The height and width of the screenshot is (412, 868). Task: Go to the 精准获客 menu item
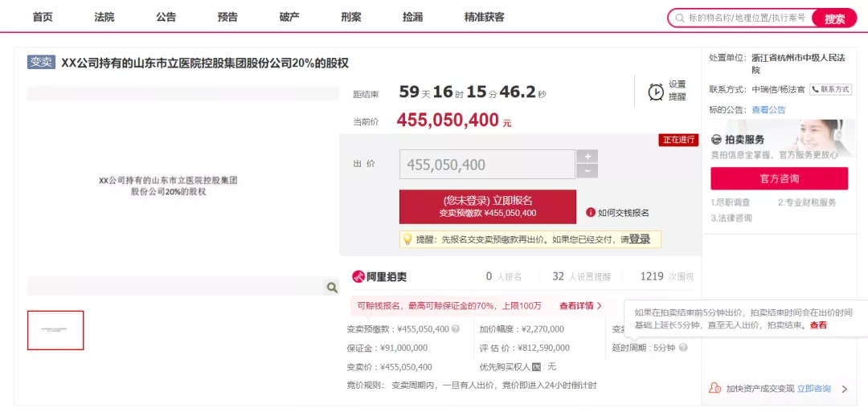(485, 17)
